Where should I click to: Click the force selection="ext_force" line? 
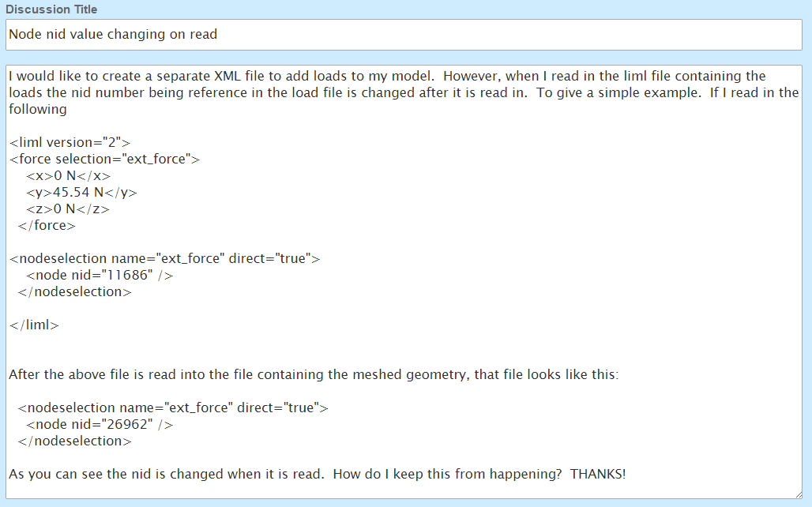104,159
